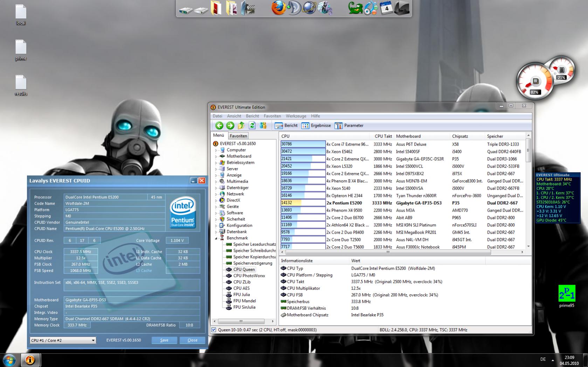
Task: Open the local file on desktop
Action: tap(21, 15)
